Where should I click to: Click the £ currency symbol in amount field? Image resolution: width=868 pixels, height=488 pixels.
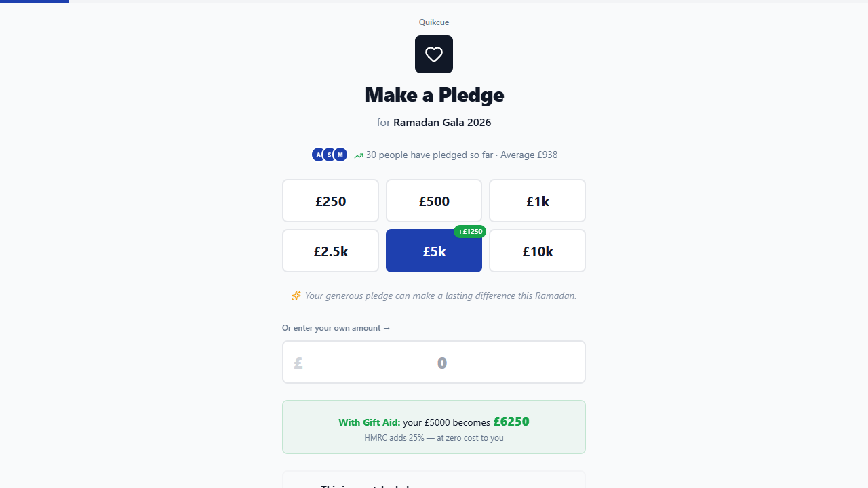pyautogui.click(x=298, y=363)
